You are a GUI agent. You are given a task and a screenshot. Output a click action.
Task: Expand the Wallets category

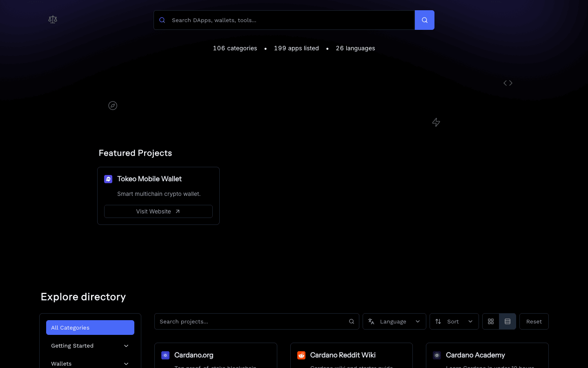click(x=90, y=364)
